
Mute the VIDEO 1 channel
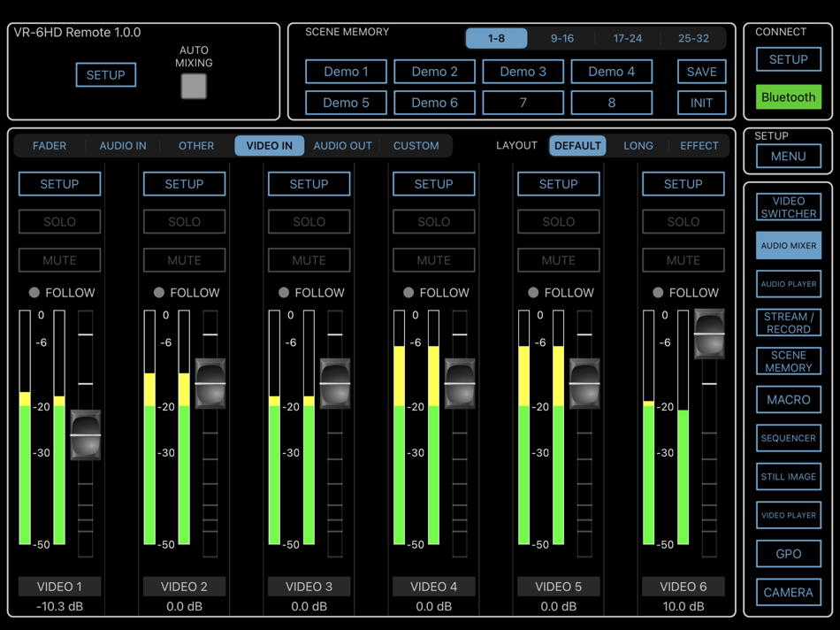59,260
